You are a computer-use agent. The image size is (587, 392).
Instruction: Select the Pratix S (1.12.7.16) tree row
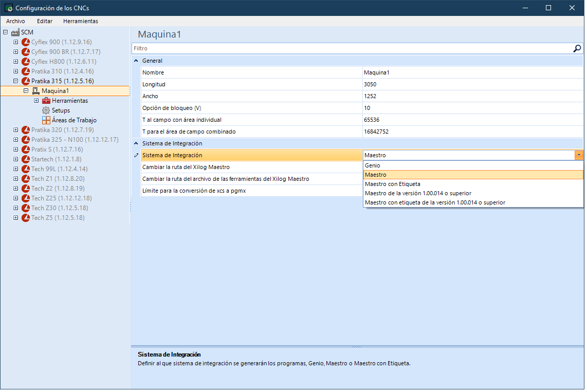[x=57, y=150]
